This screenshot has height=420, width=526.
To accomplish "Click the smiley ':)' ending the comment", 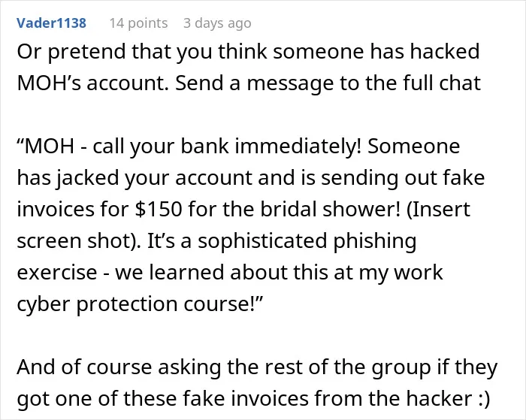I will (x=483, y=399).
